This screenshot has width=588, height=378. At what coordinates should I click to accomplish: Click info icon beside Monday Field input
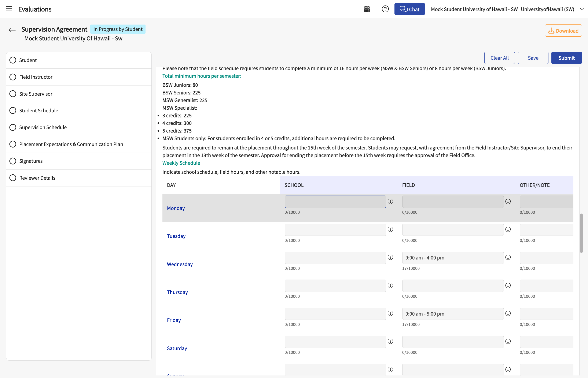pos(508,201)
